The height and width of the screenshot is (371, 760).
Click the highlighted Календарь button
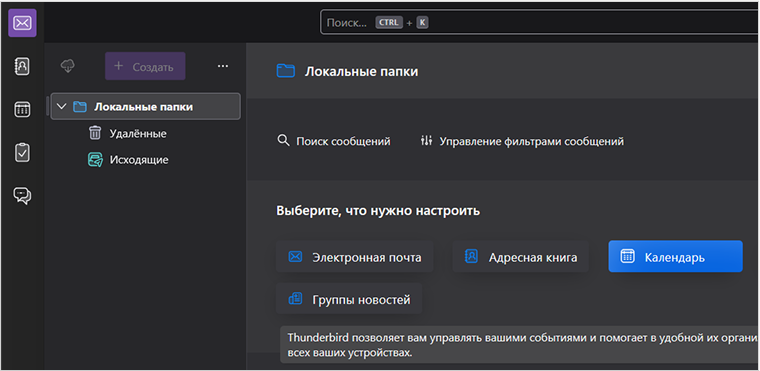676,256
